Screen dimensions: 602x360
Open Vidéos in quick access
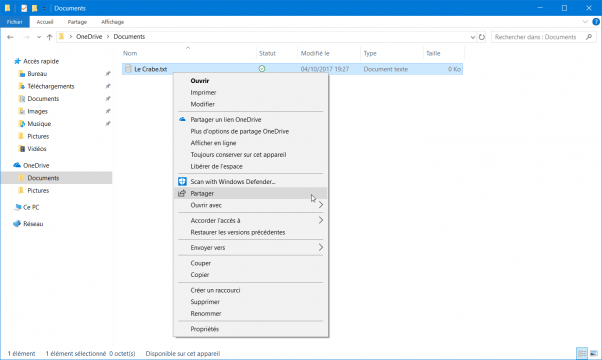pos(36,149)
